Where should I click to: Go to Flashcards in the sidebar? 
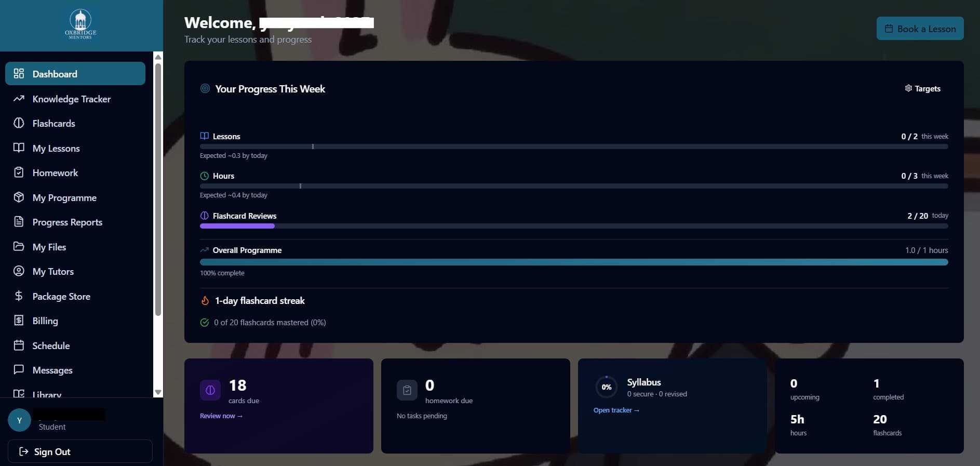point(75,123)
